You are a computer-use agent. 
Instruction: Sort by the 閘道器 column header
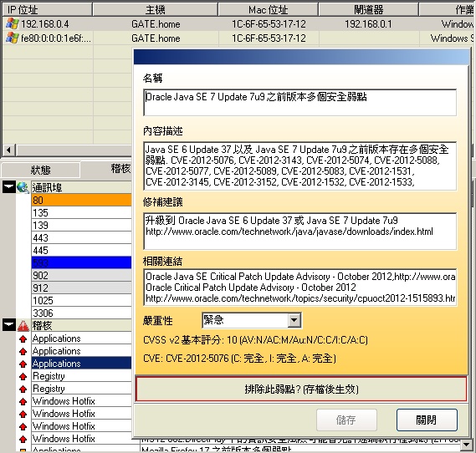(369, 9)
